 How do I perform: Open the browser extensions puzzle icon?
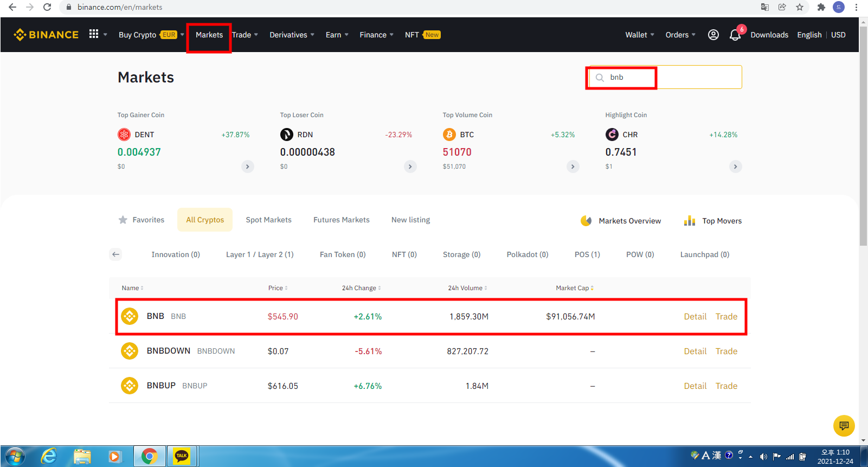click(821, 7)
